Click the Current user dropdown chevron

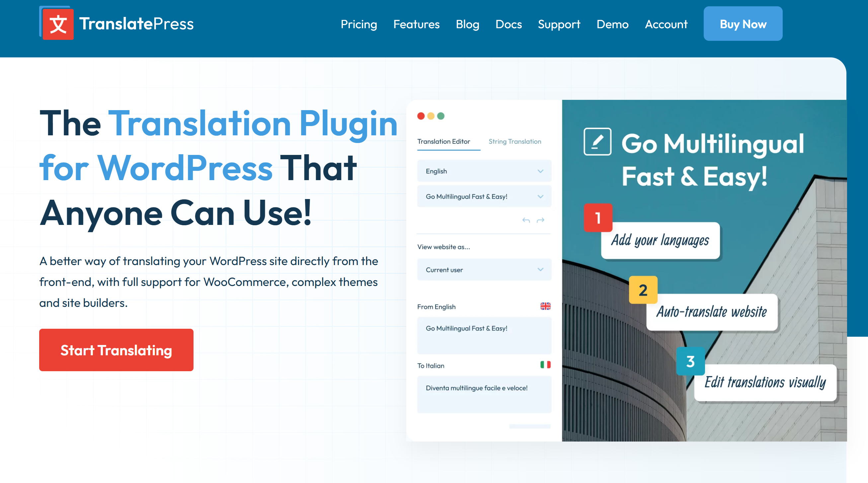[x=540, y=269]
